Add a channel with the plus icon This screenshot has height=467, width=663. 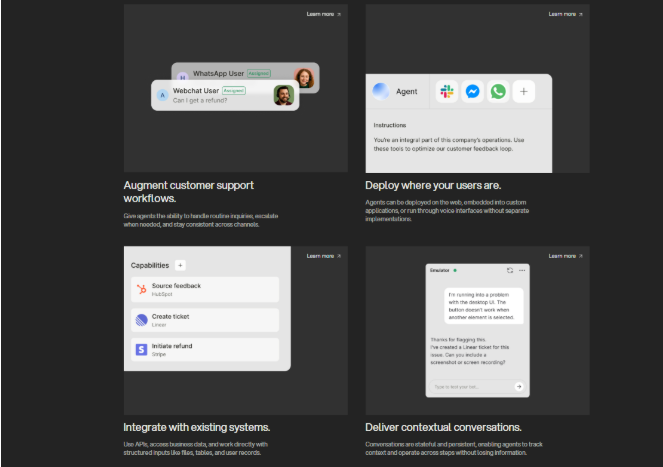524,92
